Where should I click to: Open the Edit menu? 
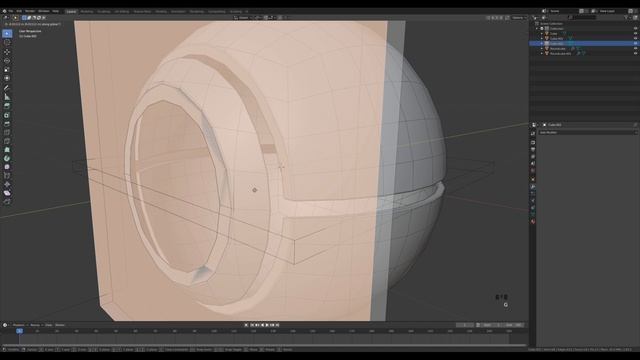pyautogui.click(x=19, y=11)
